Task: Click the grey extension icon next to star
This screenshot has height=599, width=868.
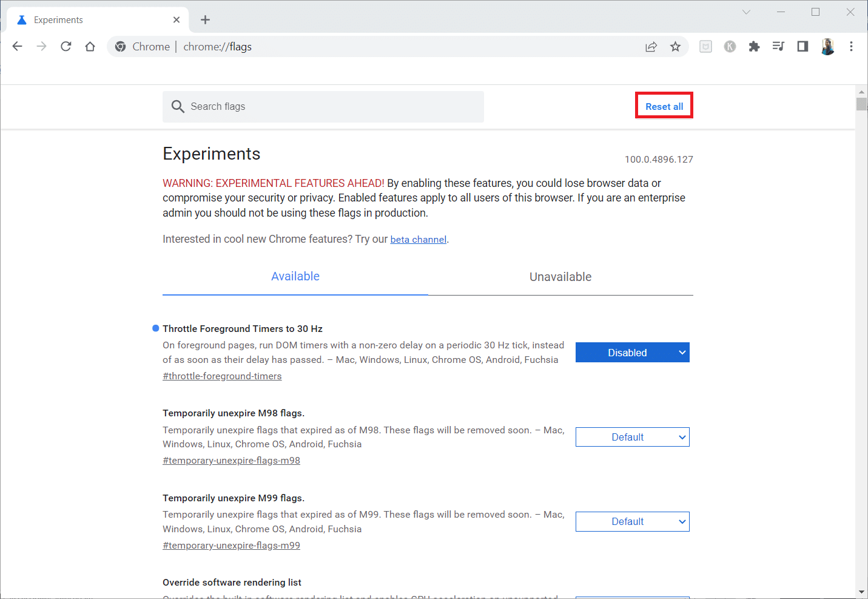Action: 705,47
